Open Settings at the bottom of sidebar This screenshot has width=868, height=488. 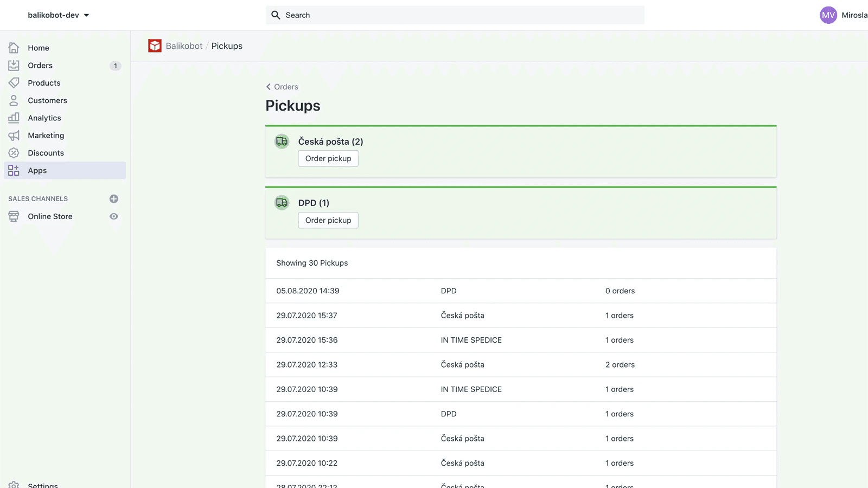[43, 484]
